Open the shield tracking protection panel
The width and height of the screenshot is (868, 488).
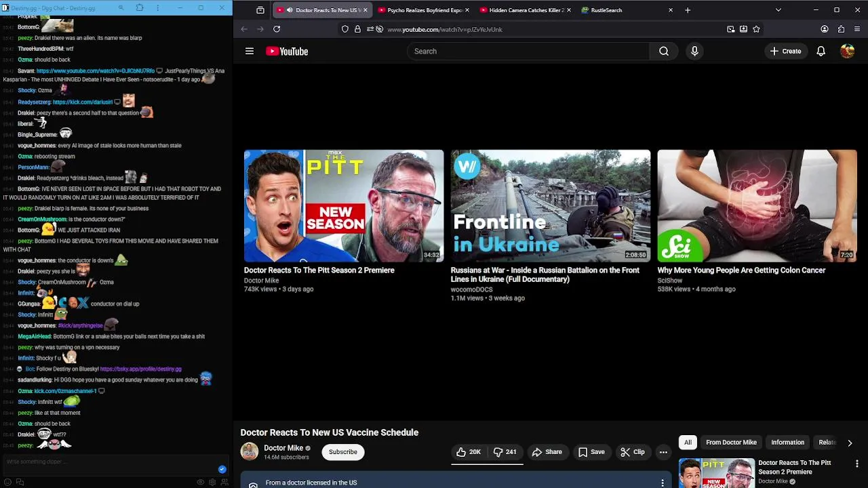345,29
